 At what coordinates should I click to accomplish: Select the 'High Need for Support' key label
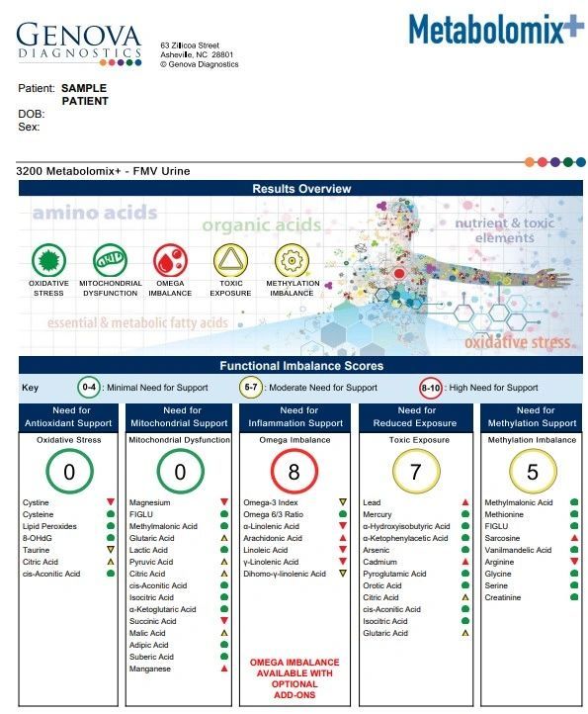coord(494,388)
